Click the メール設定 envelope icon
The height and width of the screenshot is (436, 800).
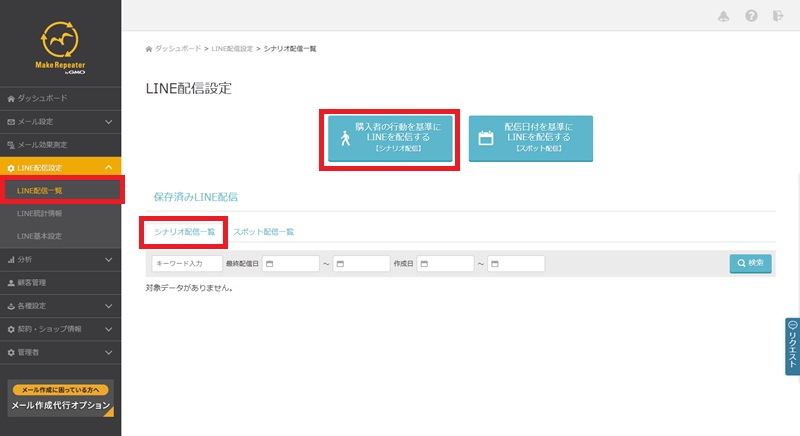pos(11,122)
